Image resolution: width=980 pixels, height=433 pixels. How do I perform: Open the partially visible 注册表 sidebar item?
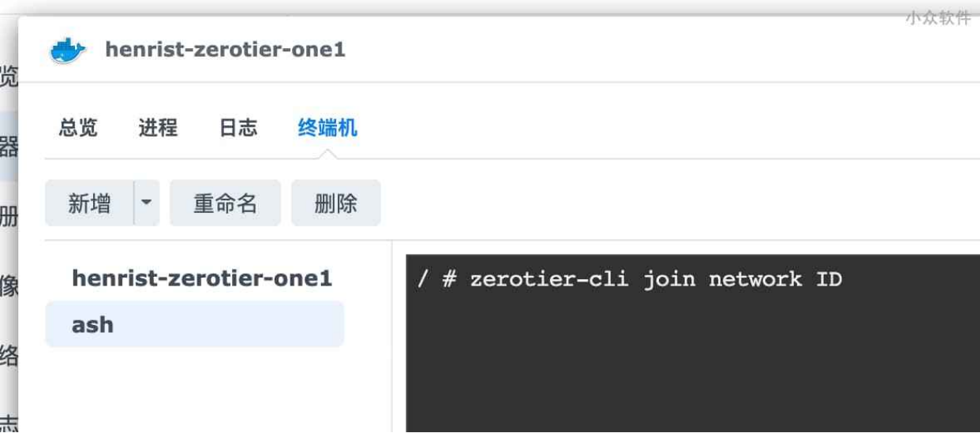(x=9, y=216)
